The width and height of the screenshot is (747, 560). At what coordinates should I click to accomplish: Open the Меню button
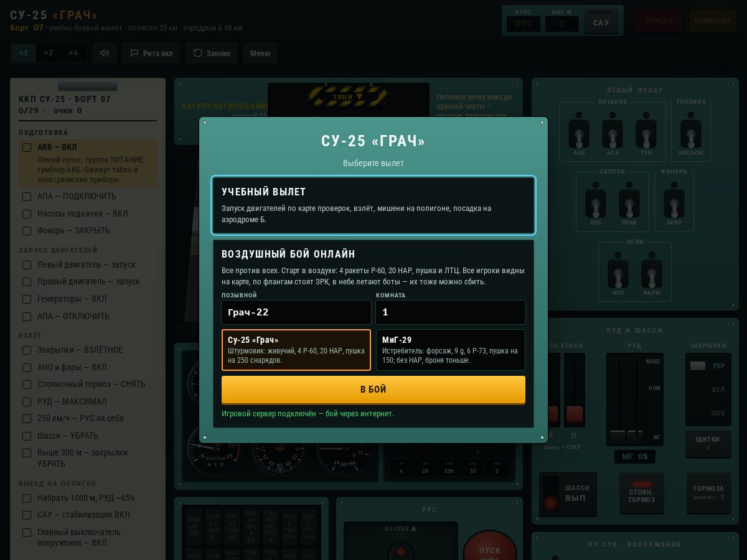click(x=260, y=53)
